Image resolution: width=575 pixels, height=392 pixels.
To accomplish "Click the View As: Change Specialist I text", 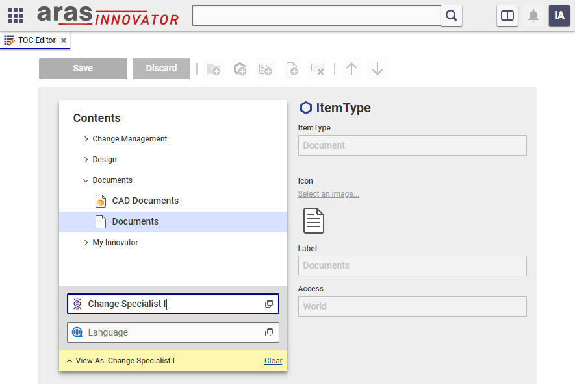I will tap(125, 361).
